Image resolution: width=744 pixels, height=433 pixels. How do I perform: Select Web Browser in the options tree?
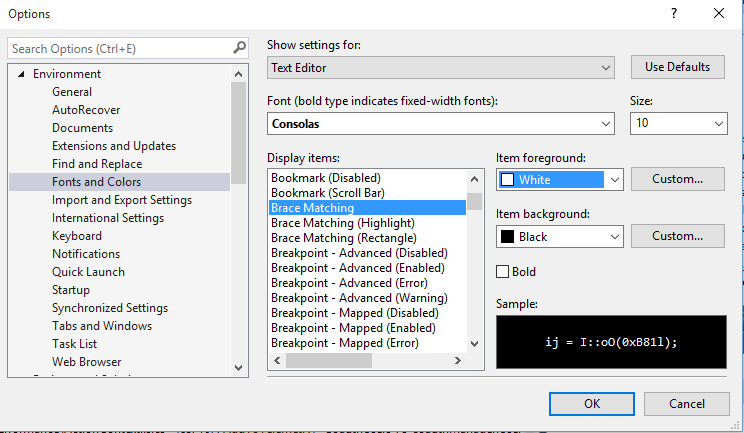pyautogui.click(x=87, y=362)
